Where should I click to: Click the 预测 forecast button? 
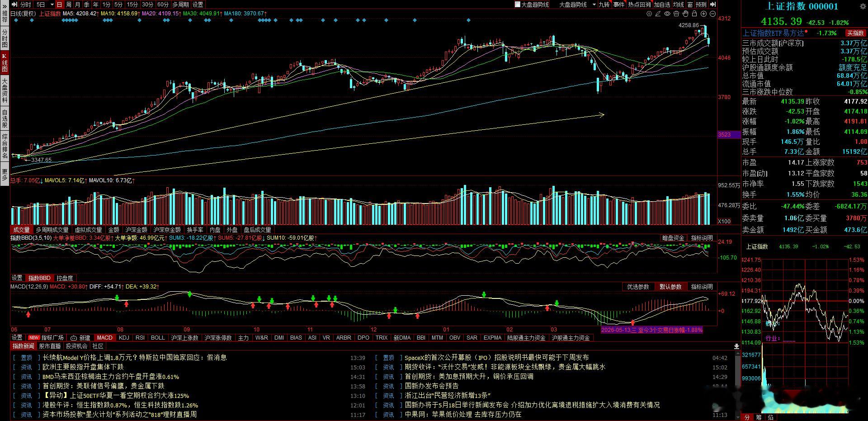[701, 5]
